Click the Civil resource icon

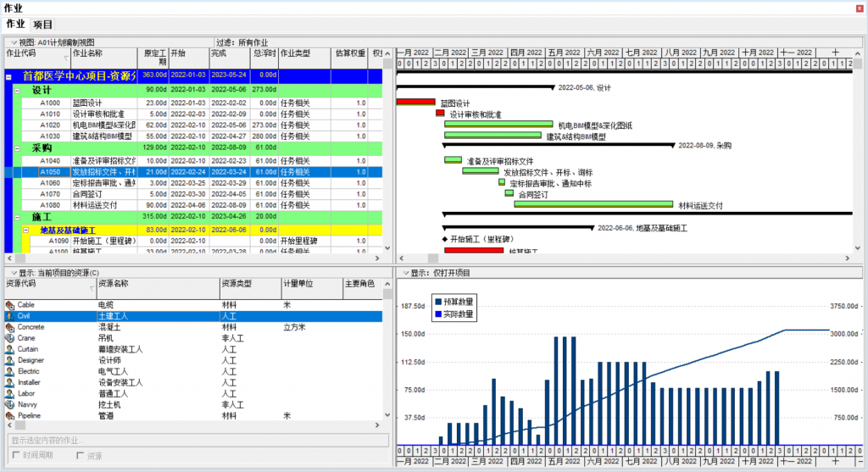[10, 316]
